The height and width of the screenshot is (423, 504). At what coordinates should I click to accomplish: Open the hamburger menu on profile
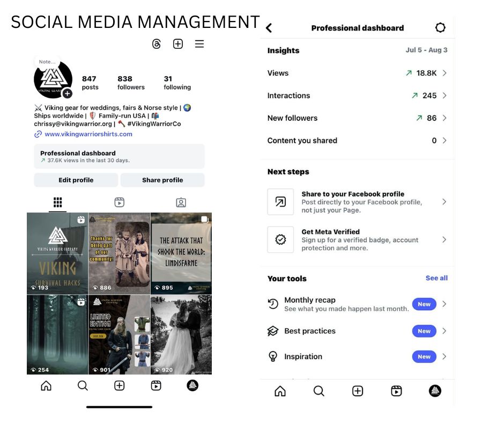pos(199,44)
